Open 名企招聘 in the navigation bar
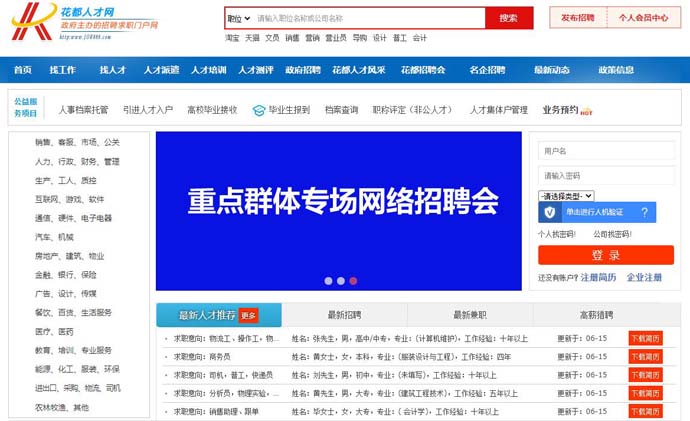 pos(487,70)
